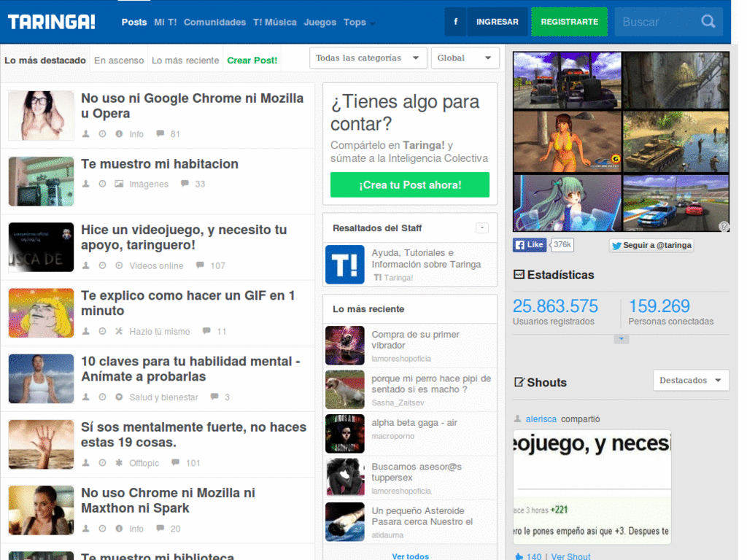Click the shared shout image preview

pyautogui.click(x=592, y=487)
